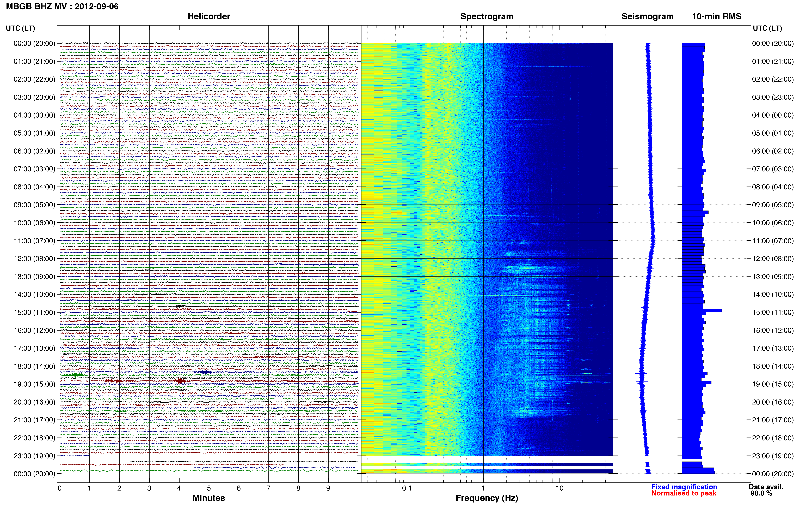Click right-side time label 09:00 (05:00)
Screen dimensions: 812x508
pos(773,205)
